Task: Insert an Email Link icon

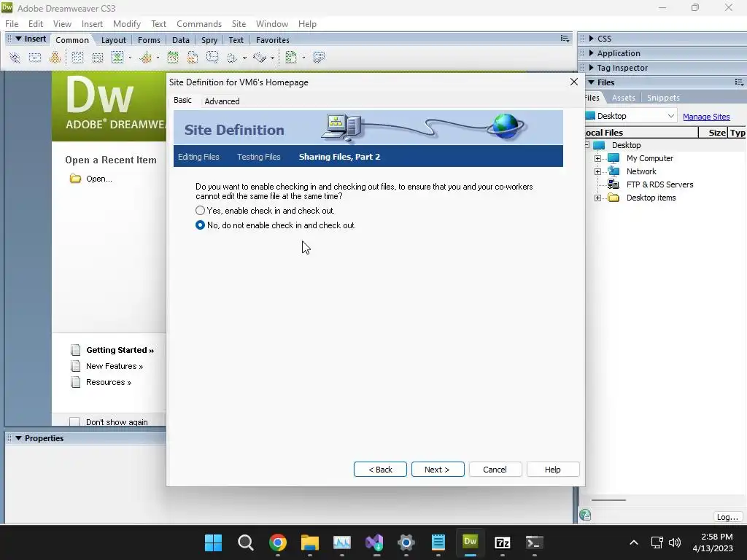Action: pos(35,58)
